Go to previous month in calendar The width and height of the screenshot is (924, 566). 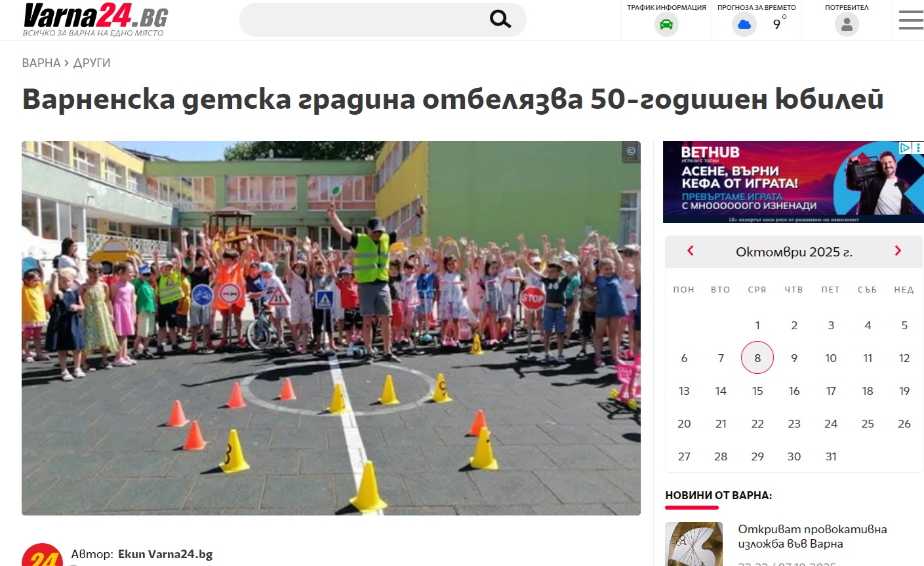tap(690, 251)
